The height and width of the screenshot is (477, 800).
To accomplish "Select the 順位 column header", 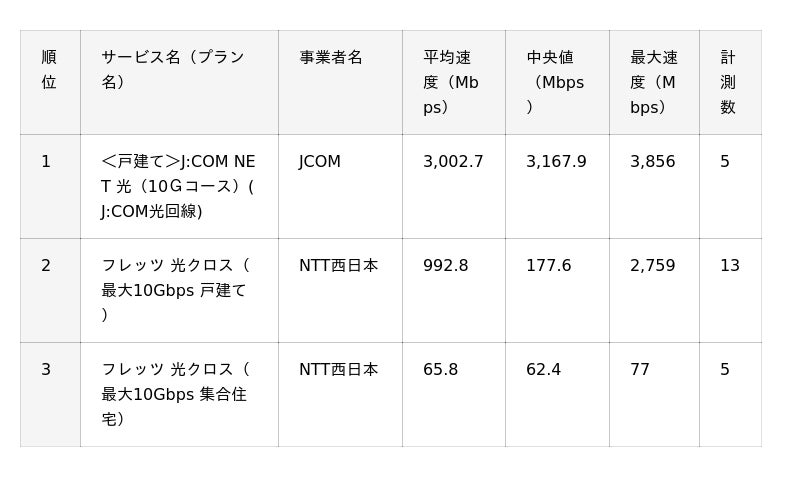I will (x=50, y=82).
